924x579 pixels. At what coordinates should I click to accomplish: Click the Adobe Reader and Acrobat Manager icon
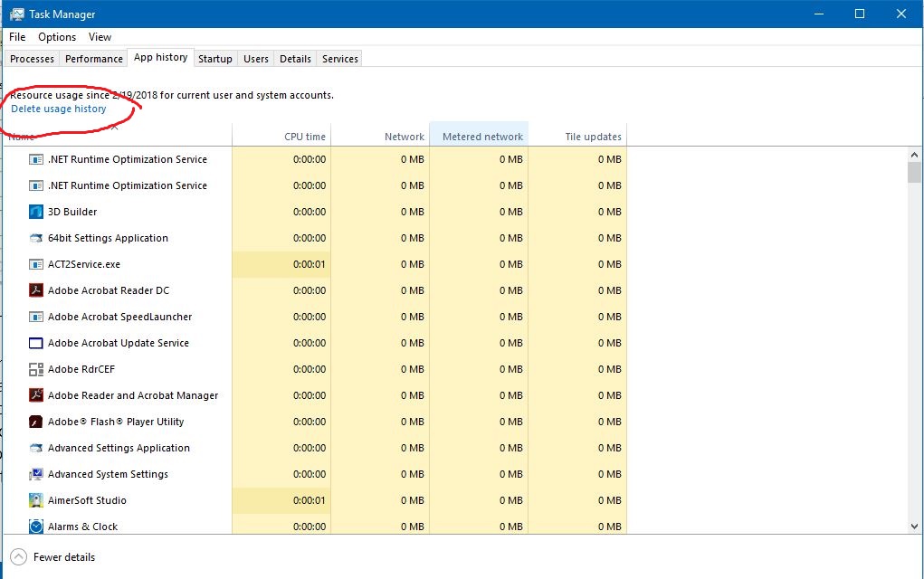click(x=36, y=395)
